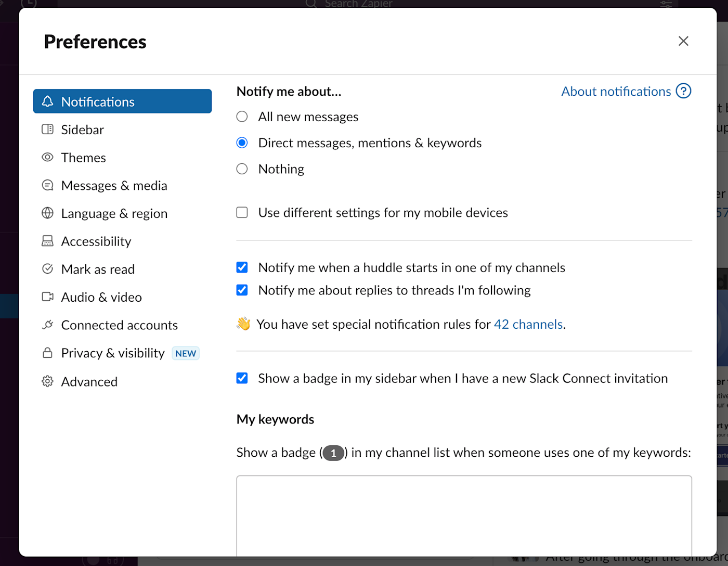
Task: Open the 42 channels link
Action: [528, 324]
